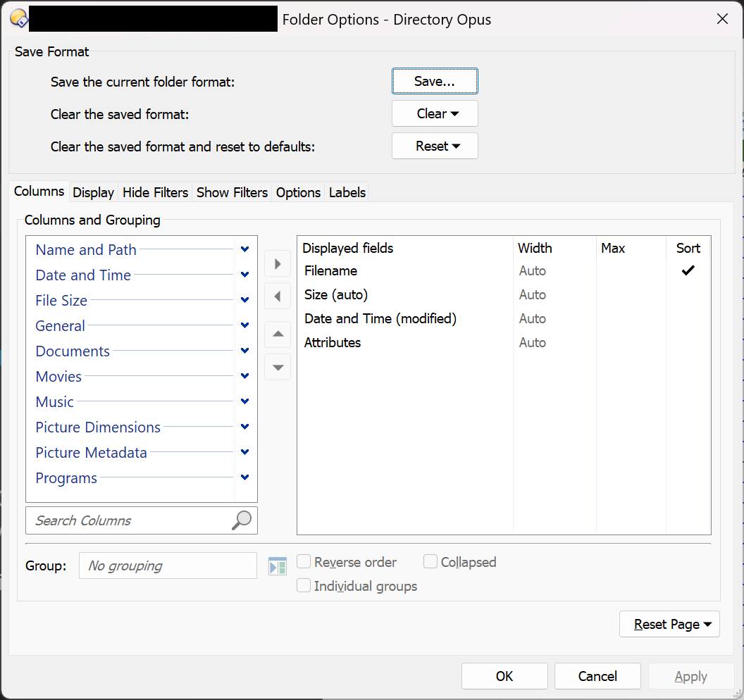This screenshot has width=744, height=700.
Task: Click the Max column header
Action: [x=631, y=248]
